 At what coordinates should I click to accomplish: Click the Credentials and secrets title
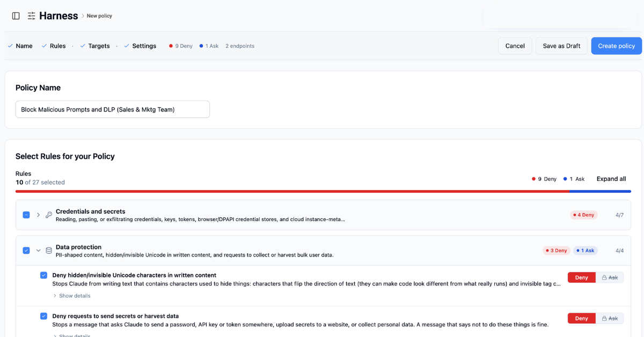91,211
